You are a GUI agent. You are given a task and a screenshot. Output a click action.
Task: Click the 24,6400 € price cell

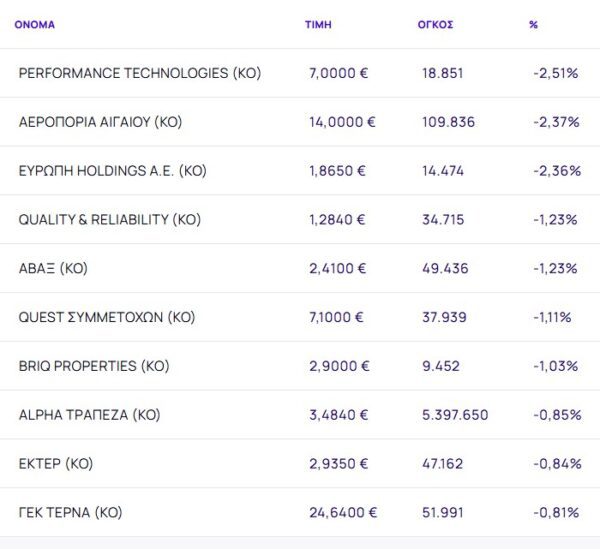click(343, 513)
